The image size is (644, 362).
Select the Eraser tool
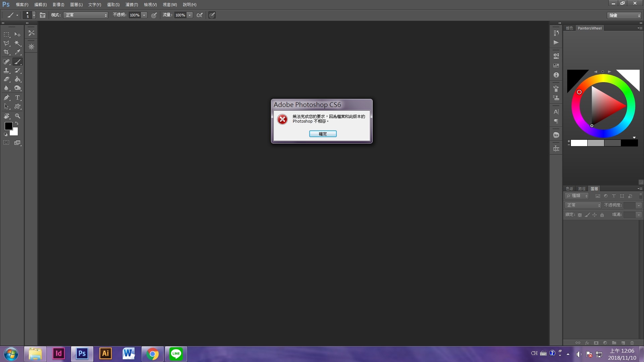click(x=6, y=79)
